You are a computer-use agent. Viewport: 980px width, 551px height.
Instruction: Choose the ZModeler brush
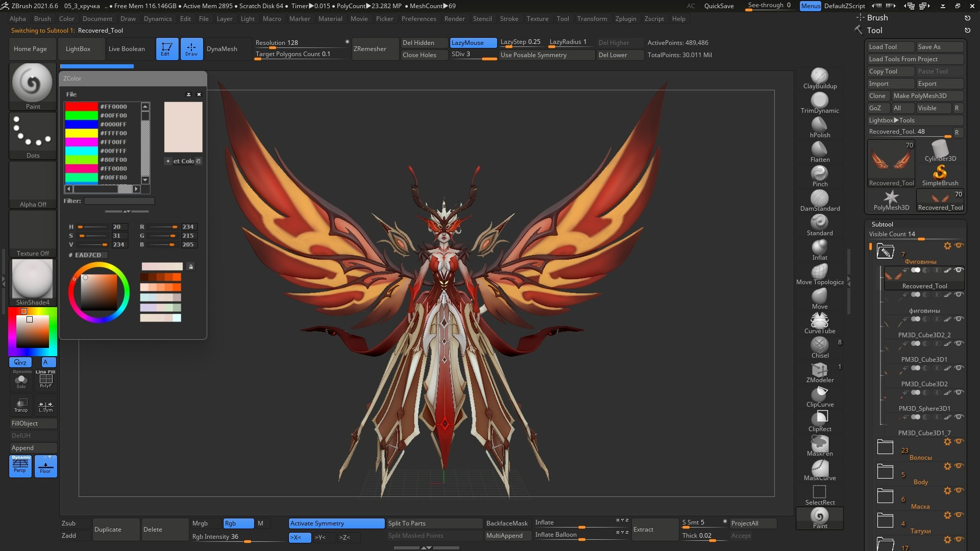[x=819, y=371]
